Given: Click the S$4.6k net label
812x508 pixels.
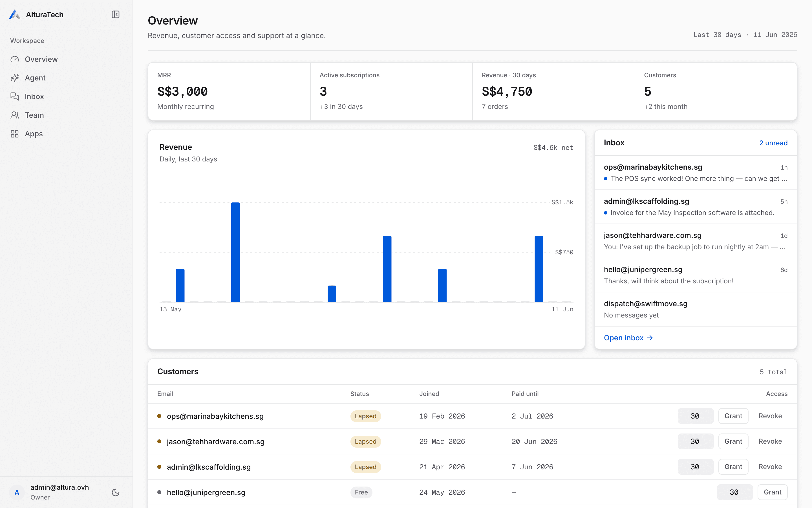Looking at the screenshot, I should (553, 148).
